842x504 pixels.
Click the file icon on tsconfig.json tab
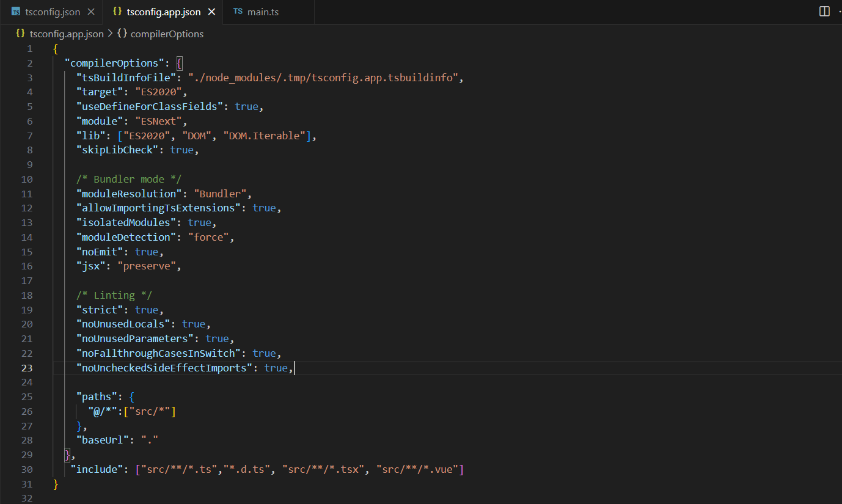coord(16,12)
